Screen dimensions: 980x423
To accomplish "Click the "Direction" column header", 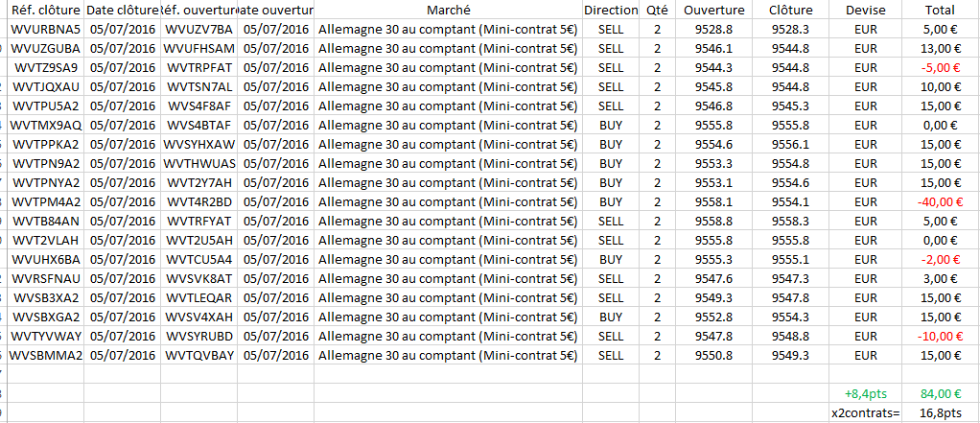I will click(x=610, y=10).
